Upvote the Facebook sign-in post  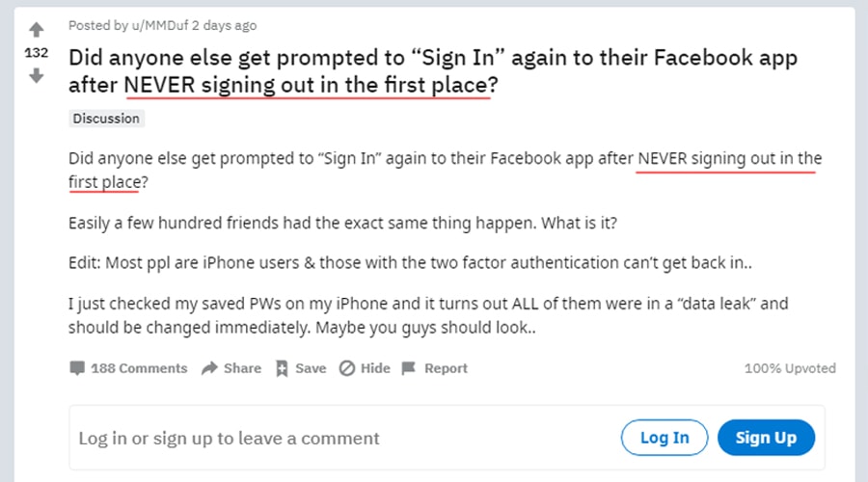click(x=36, y=30)
